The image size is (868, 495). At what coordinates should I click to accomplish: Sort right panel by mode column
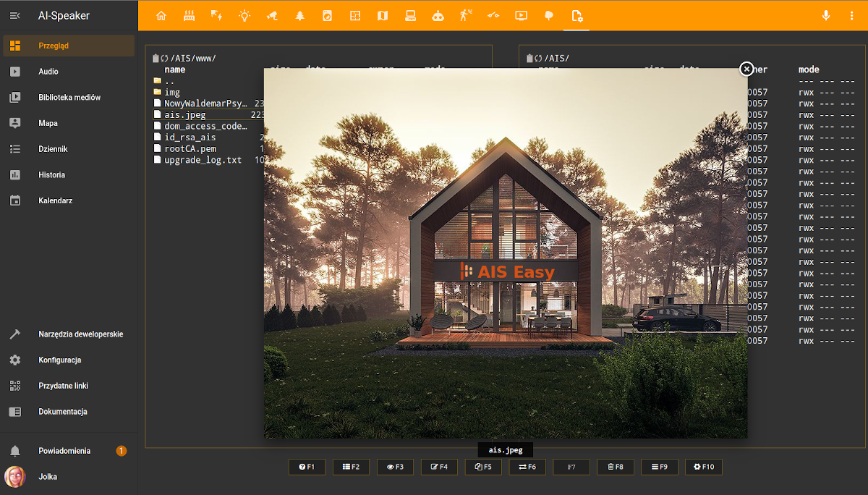[x=809, y=69]
